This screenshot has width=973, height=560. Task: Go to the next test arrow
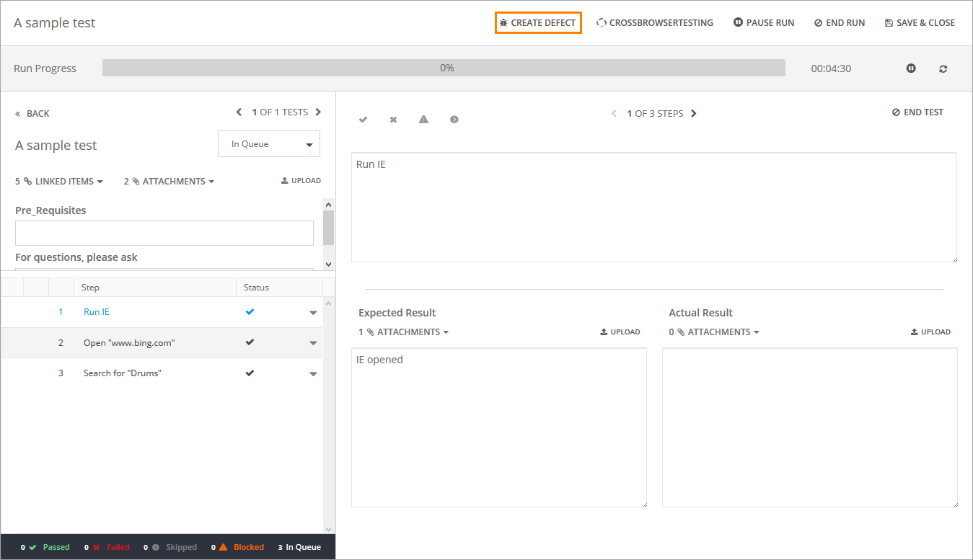pyautogui.click(x=318, y=112)
